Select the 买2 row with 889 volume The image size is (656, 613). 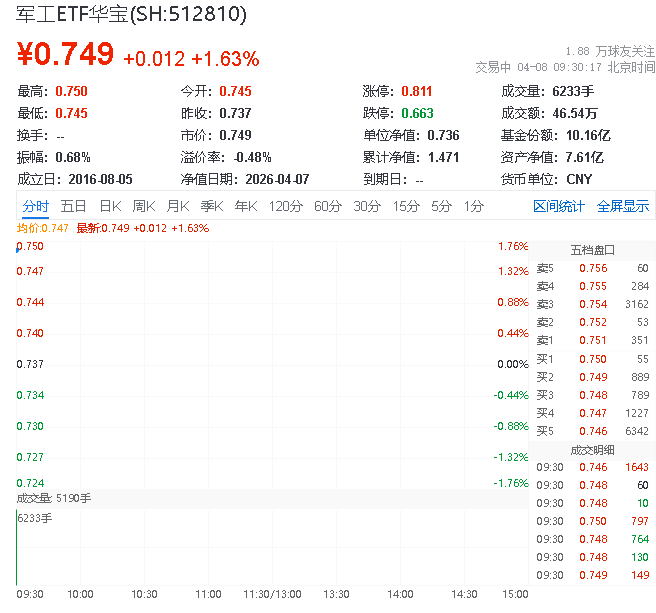click(x=592, y=377)
